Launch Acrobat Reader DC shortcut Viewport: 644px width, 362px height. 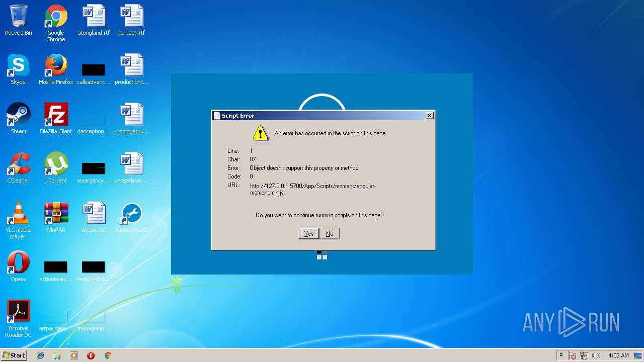click(18, 319)
